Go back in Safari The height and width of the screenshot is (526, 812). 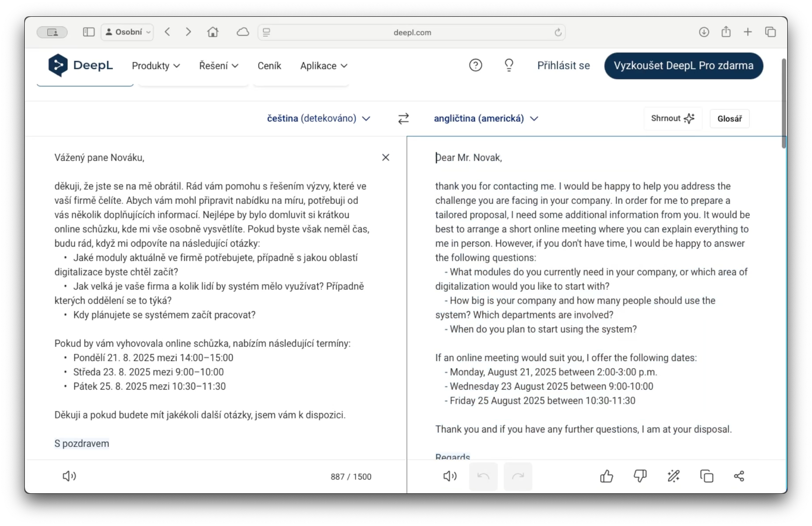(x=167, y=32)
